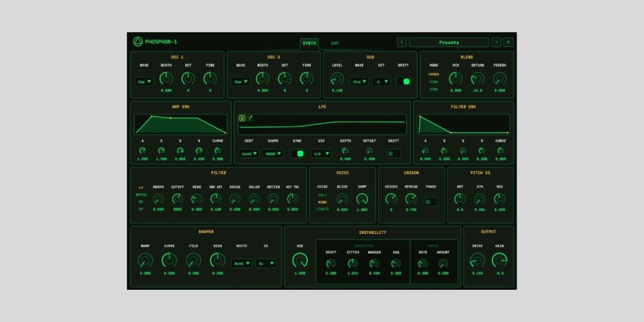The height and width of the screenshot is (322, 644).
Task: Open the SUB OCT dropdown showing -2
Action: point(381,82)
